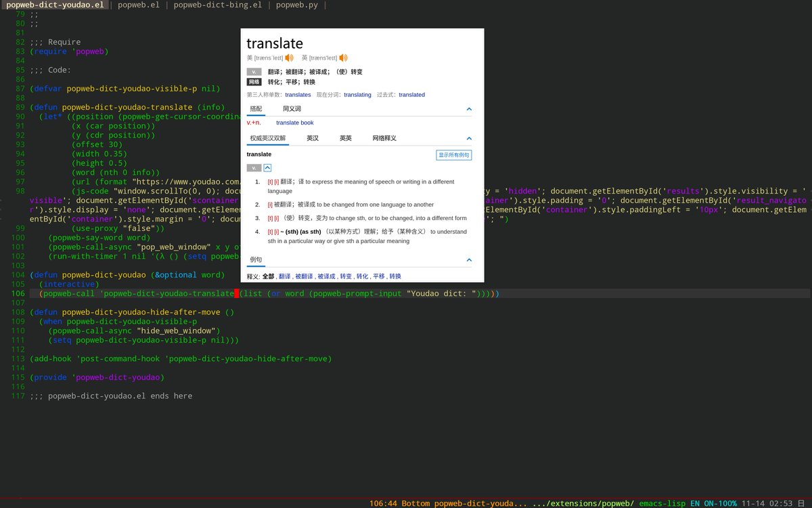
Task: Click emacs-lisp mode in the status line
Action: coord(662,503)
